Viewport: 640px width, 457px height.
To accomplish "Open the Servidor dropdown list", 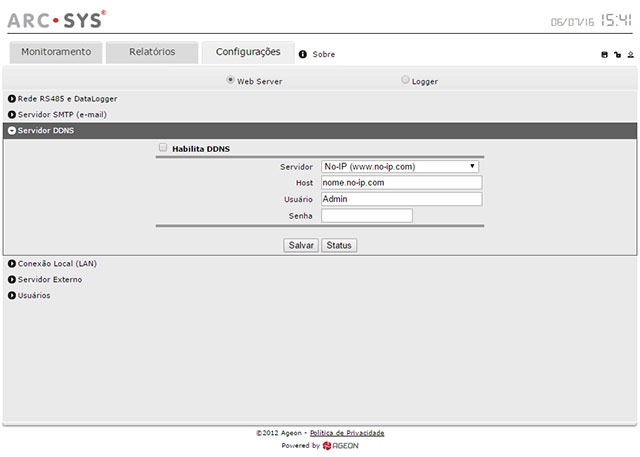I will pyautogui.click(x=401, y=167).
